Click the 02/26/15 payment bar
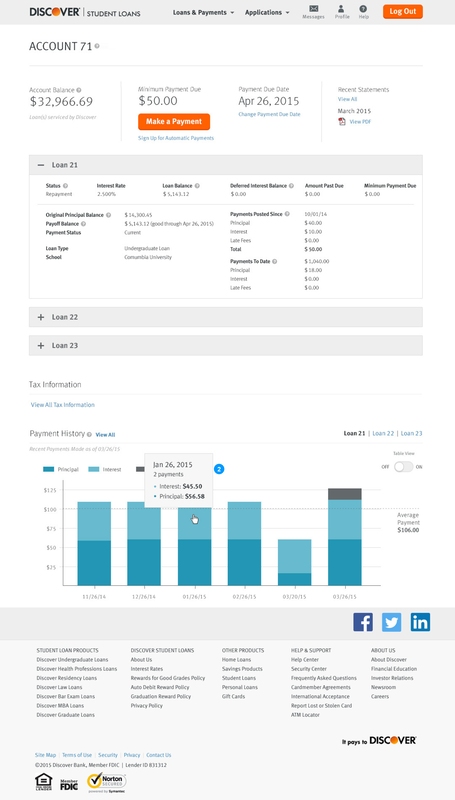455x800 pixels. (244, 543)
